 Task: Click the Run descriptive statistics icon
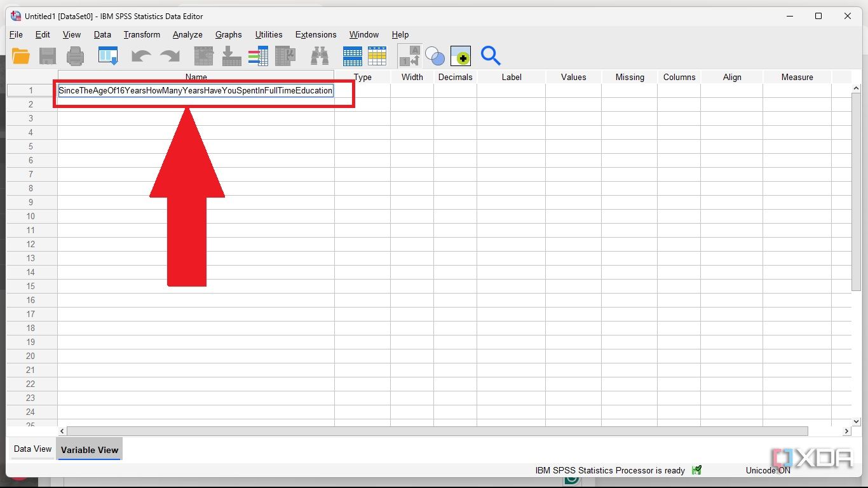pyautogui.click(x=286, y=56)
